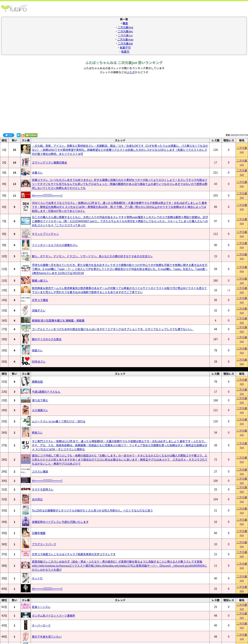Open the 君の下半身を見ていたい thread
This screenshot has height=644, width=248.
47,636
